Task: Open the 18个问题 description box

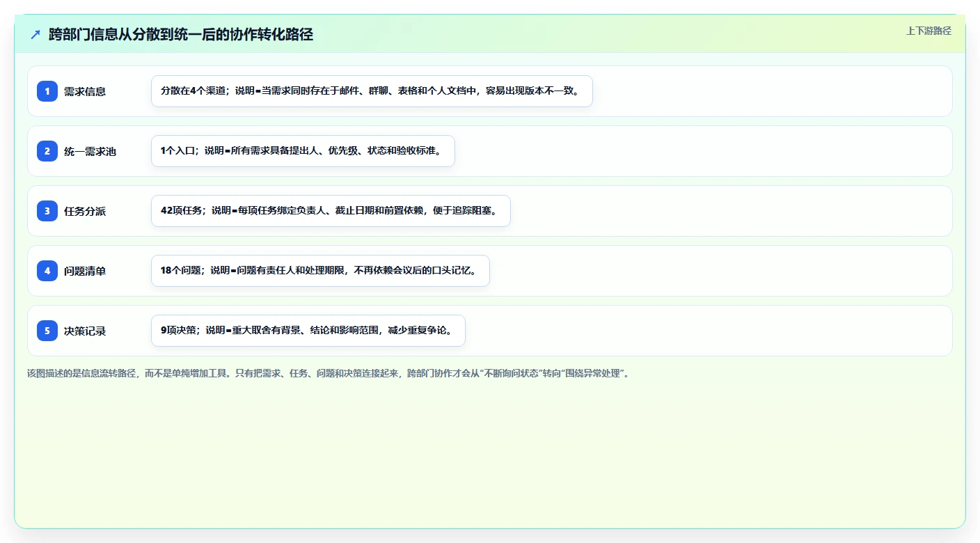Action: click(x=320, y=271)
